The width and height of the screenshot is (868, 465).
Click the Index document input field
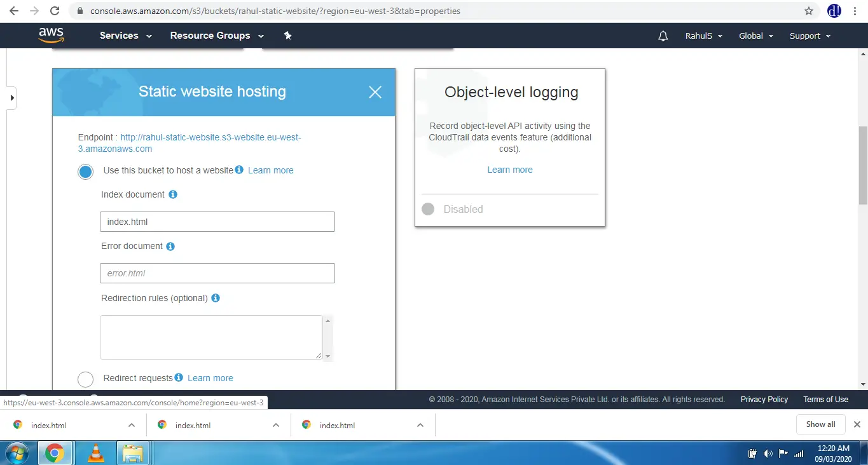coord(217,222)
